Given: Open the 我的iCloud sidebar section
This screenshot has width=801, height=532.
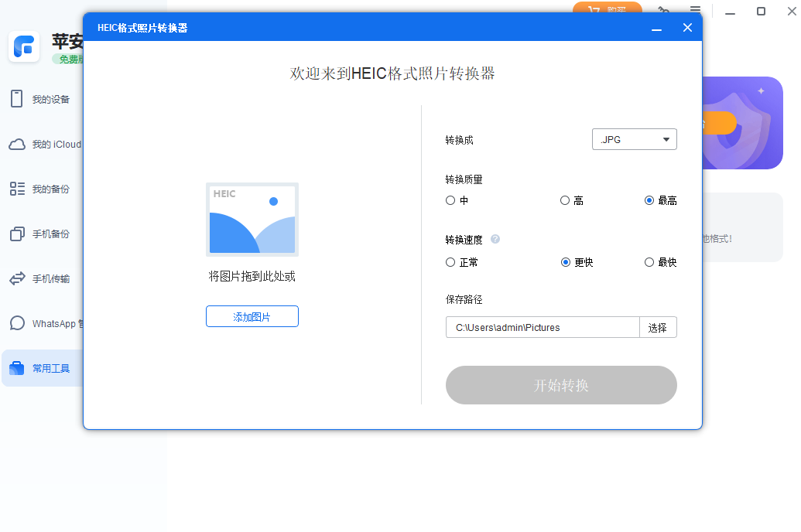Looking at the screenshot, I should click(43, 144).
